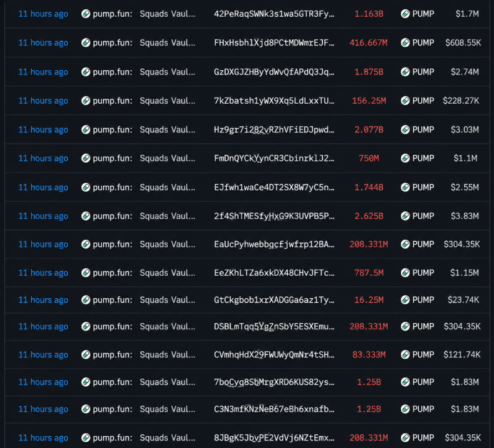The height and width of the screenshot is (448, 494).
Task: Click the 2.625B amount value
Action: [x=369, y=216]
